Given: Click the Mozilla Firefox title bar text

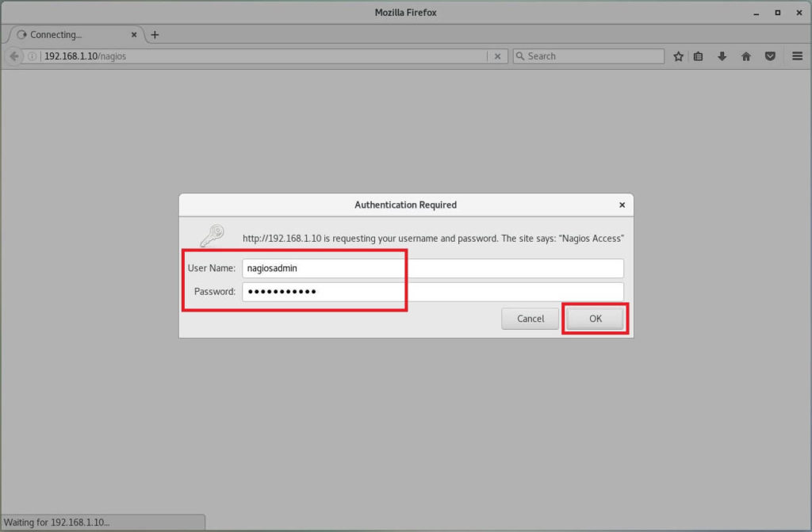Looking at the screenshot, I should (x=405, y=13).
